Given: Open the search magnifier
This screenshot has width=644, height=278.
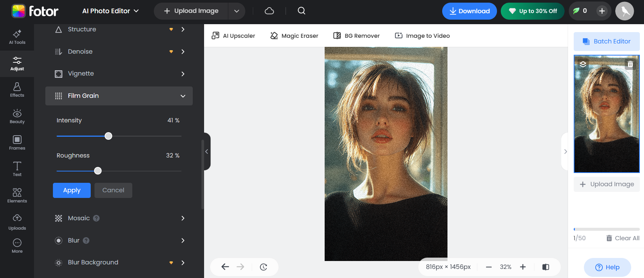Looking at the screenshot, I should point(302,11).
